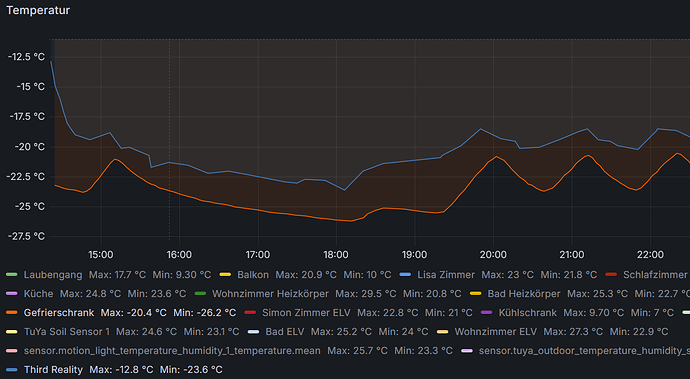Click the -20 °C y-axis label
The image size is (690, 379).
pyautogui.click(x=30, y=147)
